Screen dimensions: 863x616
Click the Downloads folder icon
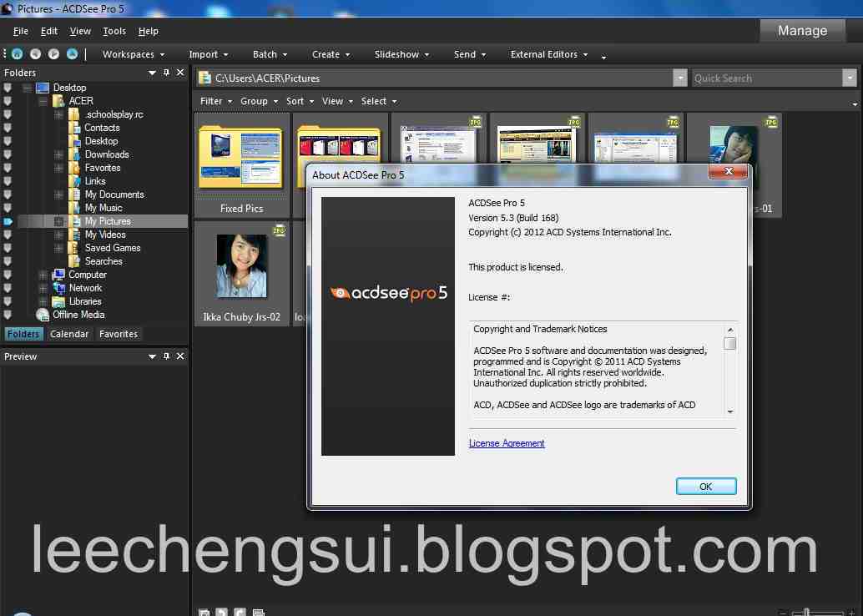click(x=74, y=154)
